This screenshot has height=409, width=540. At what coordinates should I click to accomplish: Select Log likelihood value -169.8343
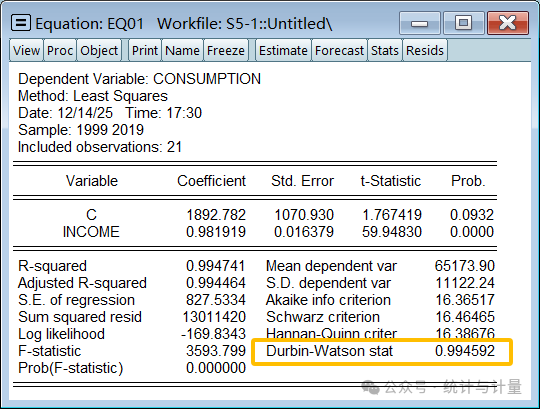tap(214, 334)
